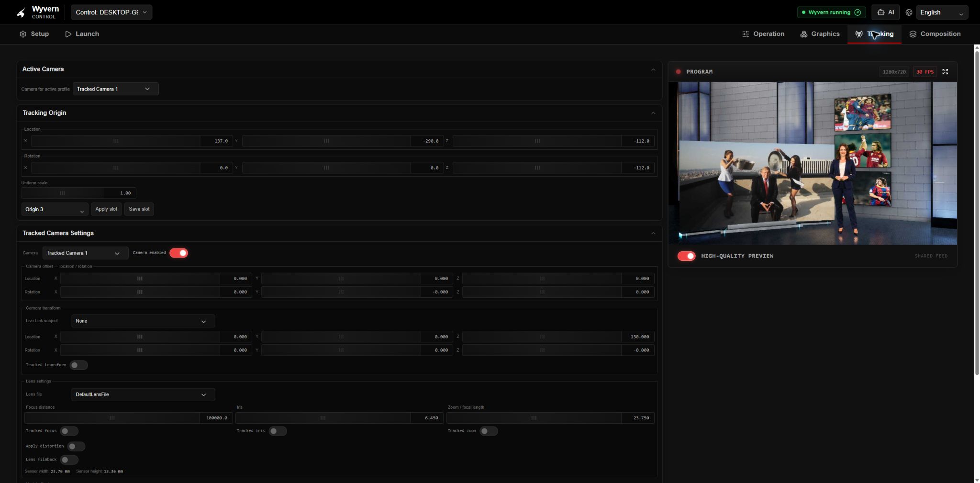Switch to the Composition tab

[x=935, y=34]
